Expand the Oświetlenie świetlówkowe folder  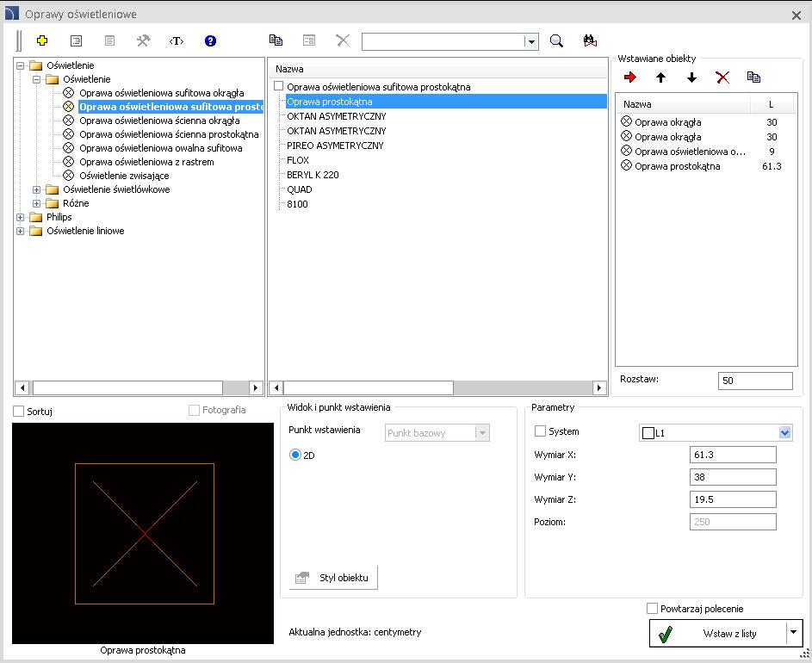click(x=36, y=189)
